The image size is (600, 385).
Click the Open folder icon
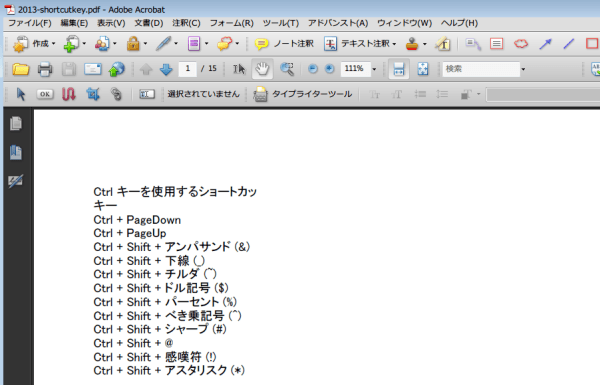coord(21,69)
